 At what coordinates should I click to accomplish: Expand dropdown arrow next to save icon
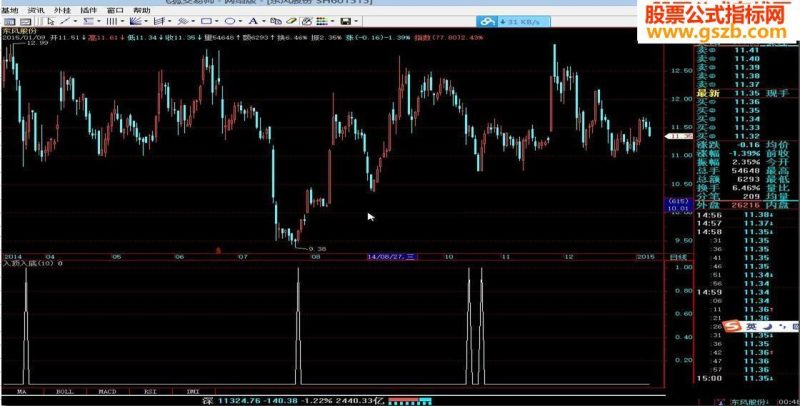(x=356, y=21)
